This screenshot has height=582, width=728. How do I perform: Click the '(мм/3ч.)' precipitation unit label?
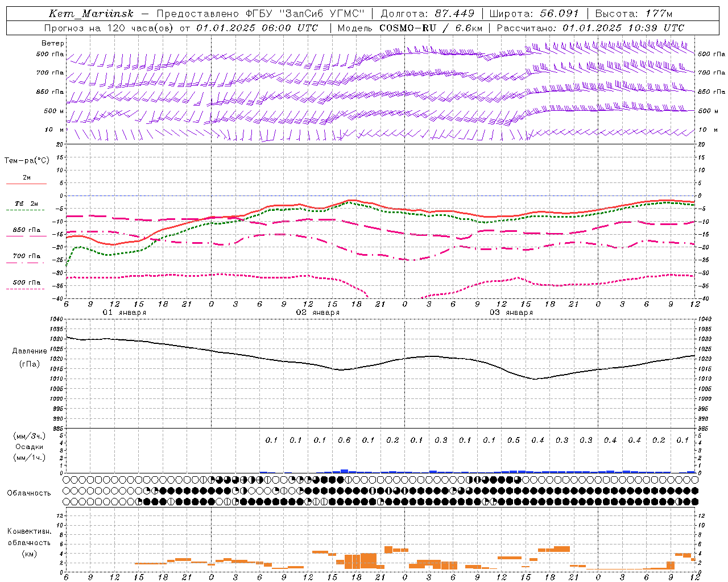click(x=30, y=436)
